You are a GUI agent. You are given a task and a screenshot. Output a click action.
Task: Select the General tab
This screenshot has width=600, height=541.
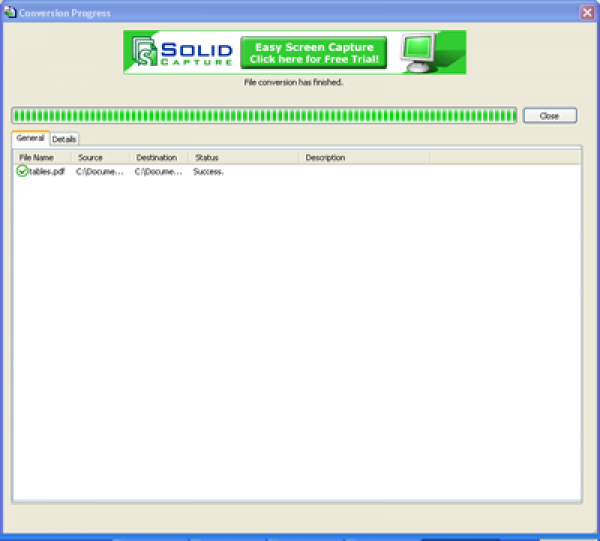point(30,138)
